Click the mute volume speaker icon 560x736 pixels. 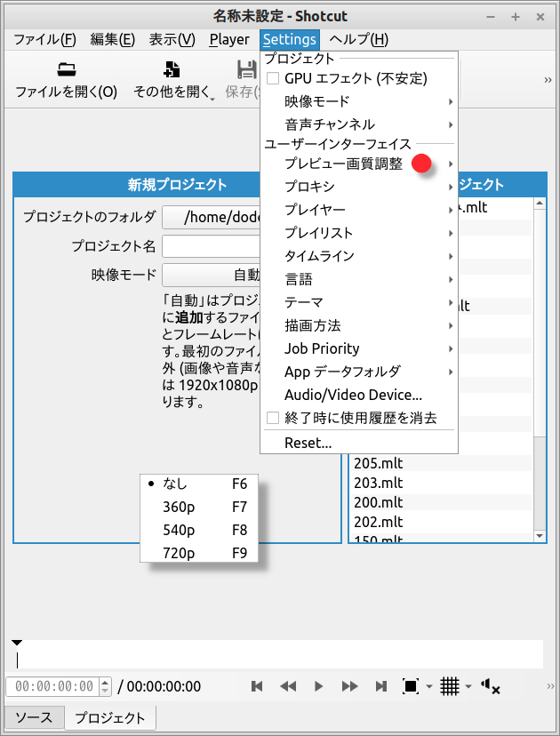coord(490,686)
